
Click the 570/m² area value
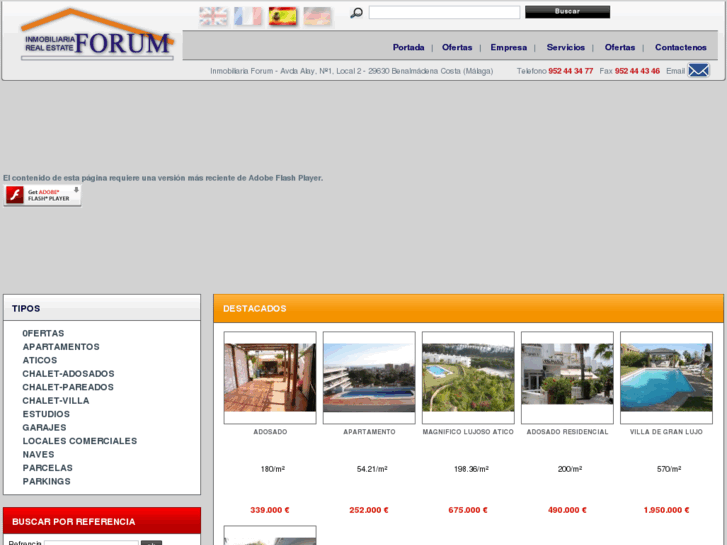click(x=669, y=469)
